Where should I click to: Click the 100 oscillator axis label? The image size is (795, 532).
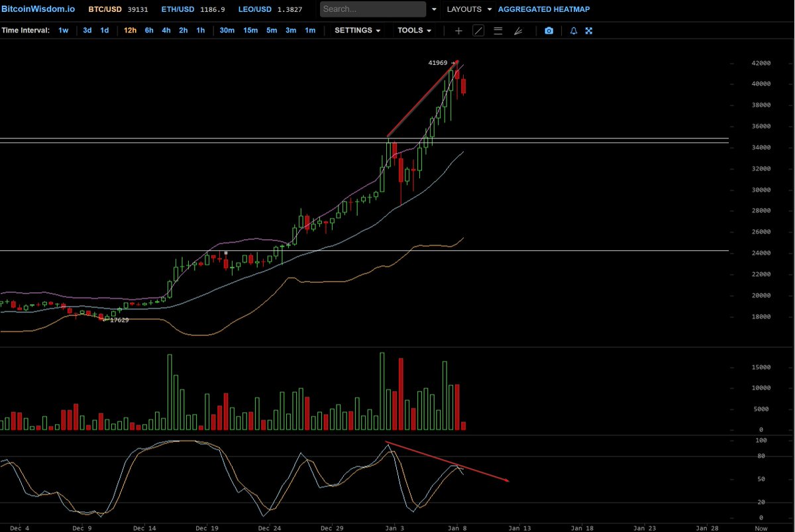coord(760,441)
